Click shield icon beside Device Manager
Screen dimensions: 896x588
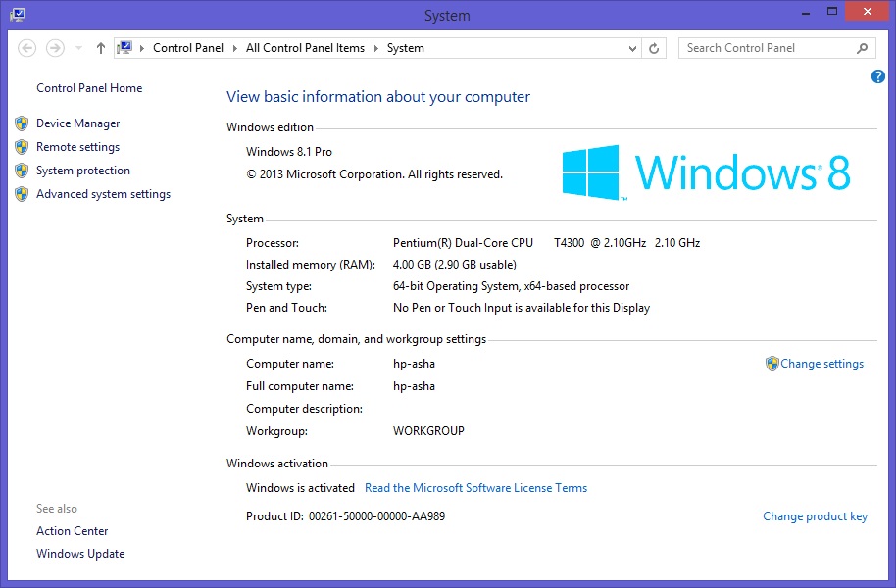pos(22,123)
